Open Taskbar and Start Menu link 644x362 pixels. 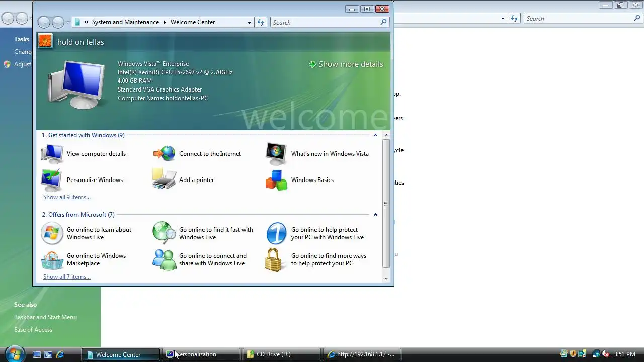point(45,317)
